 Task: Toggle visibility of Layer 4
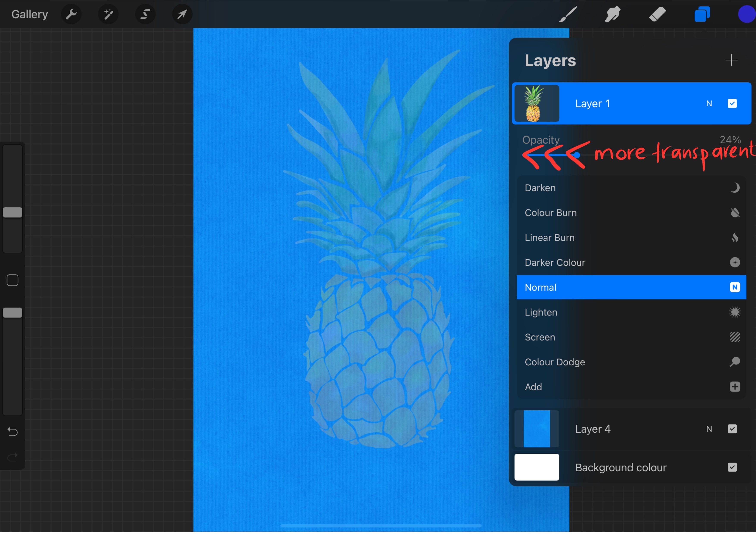click(732, 429)
